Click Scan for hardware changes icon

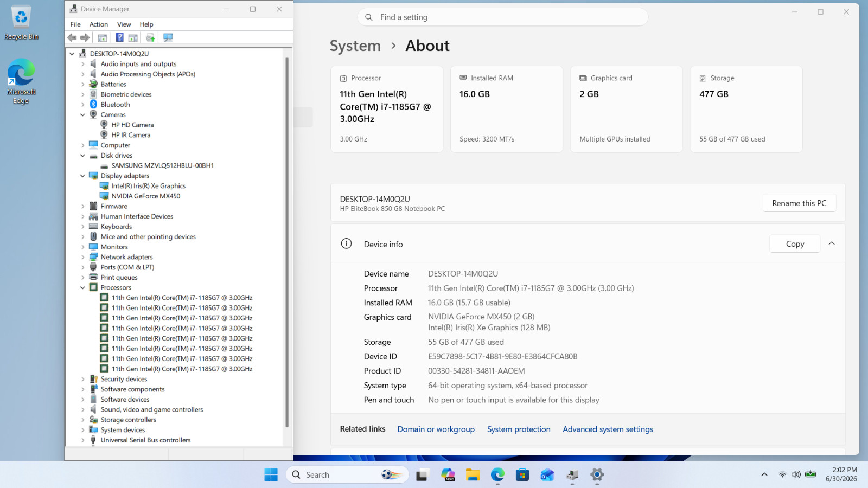pyautogui.click(x=168, y=37)
